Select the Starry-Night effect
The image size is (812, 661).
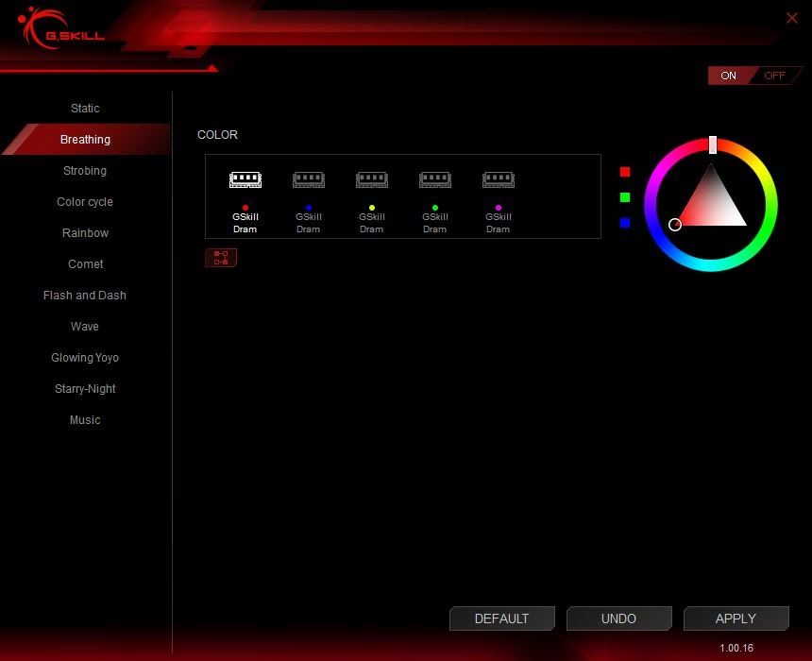pyautogui.click(x=85, y=388)
